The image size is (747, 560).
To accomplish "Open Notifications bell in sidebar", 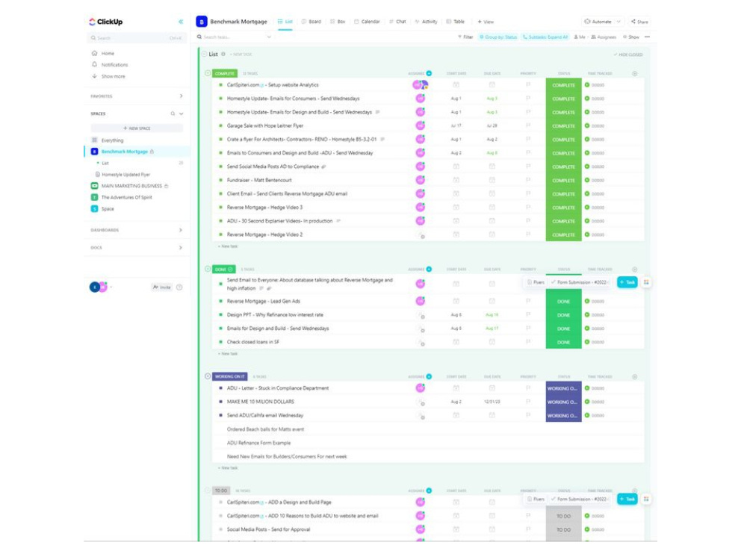I will [94, 64].
